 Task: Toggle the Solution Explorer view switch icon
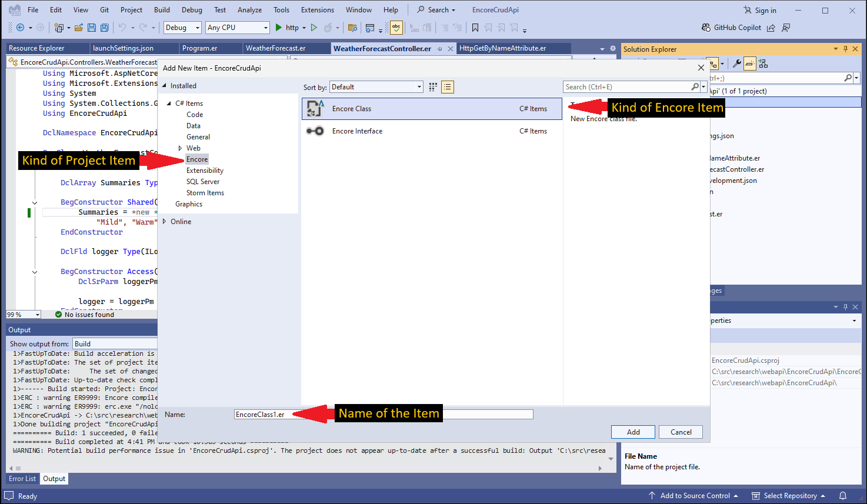coord(713,64)
